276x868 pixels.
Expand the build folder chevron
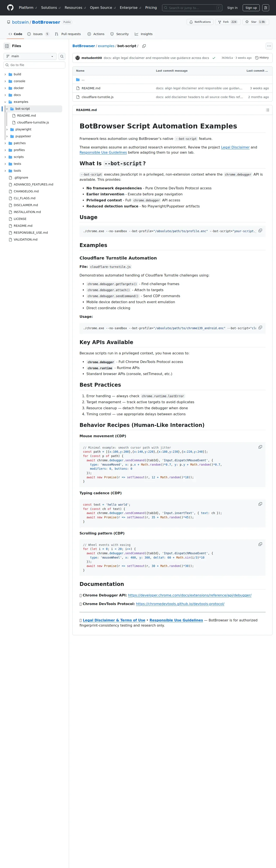5,74
